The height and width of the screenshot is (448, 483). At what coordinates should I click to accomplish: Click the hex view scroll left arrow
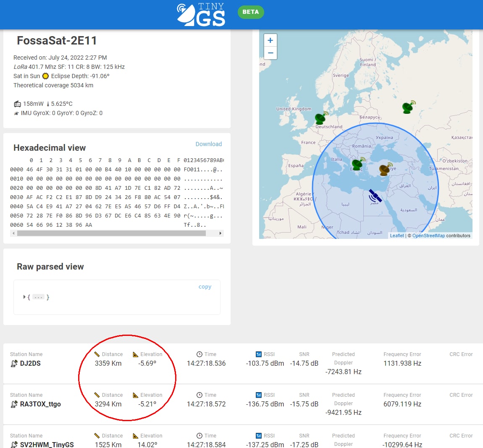tap(13, 233)
